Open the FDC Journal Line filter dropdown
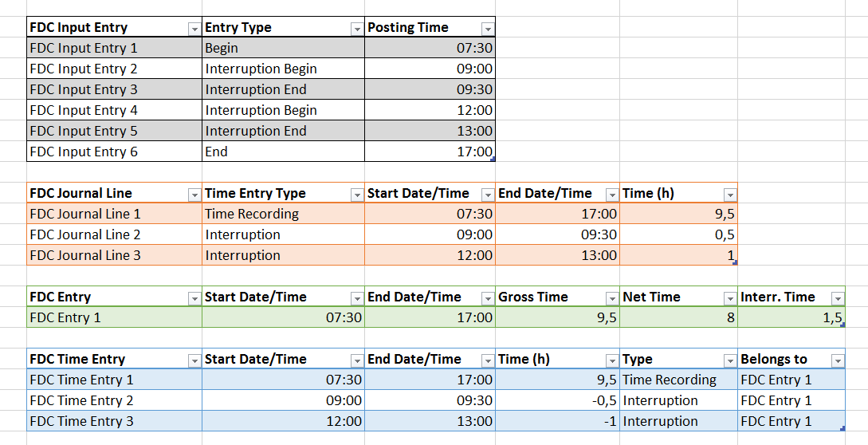 click(194, 195)
